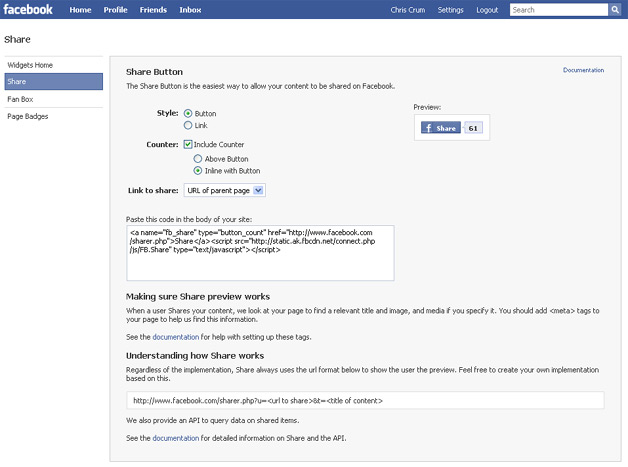Screen dimensions: 628x467
Task: Toggle the Include Counter checkbox
Action: (x=187, y=145)
